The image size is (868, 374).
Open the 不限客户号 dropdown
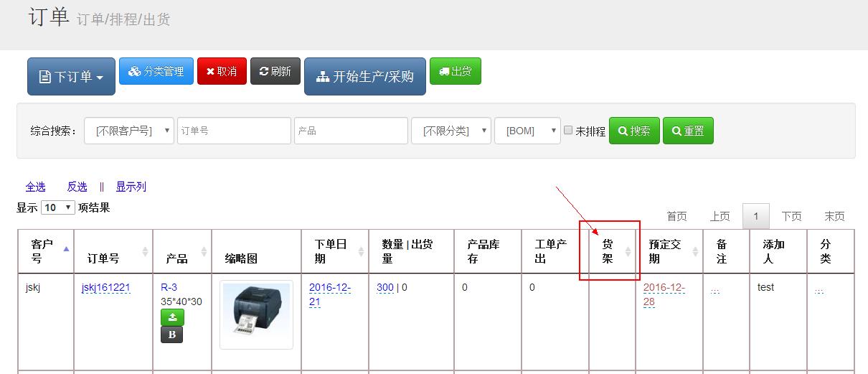[129, 131]
